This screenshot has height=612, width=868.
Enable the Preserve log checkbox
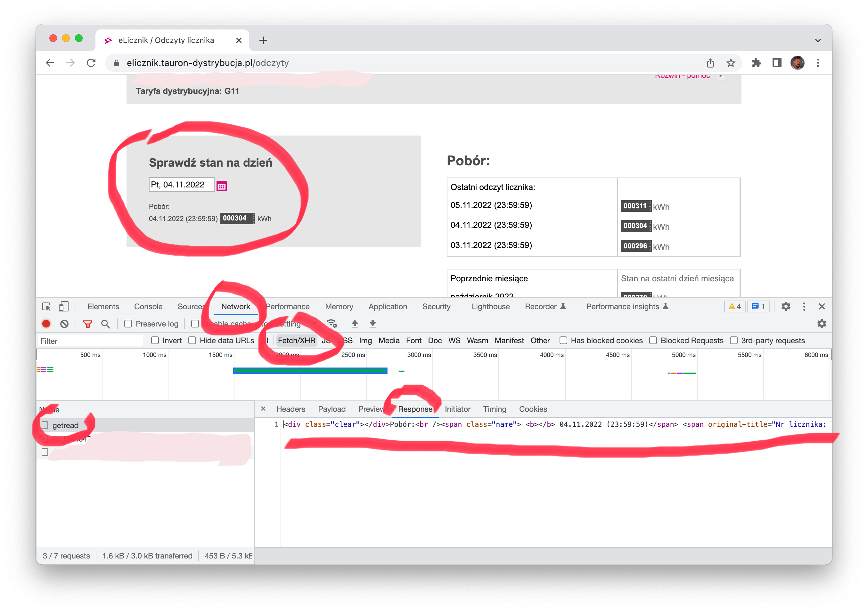click(128, 324)
